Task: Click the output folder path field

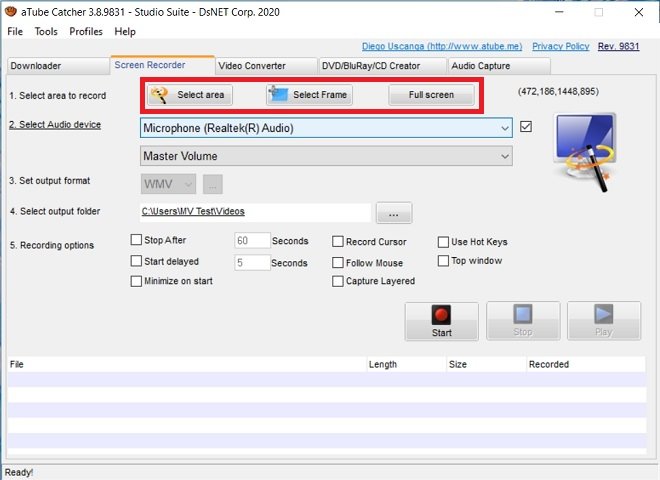Action: tap(255, 212)
